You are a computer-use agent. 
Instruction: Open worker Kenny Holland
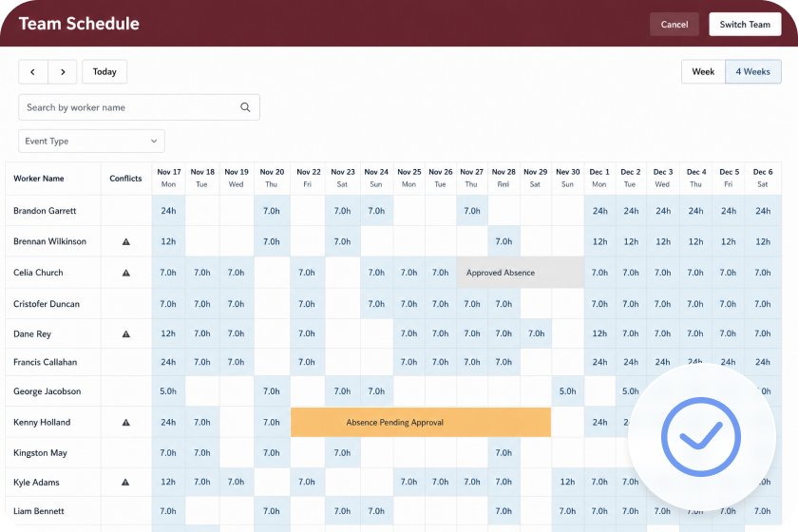click(42, 422)
